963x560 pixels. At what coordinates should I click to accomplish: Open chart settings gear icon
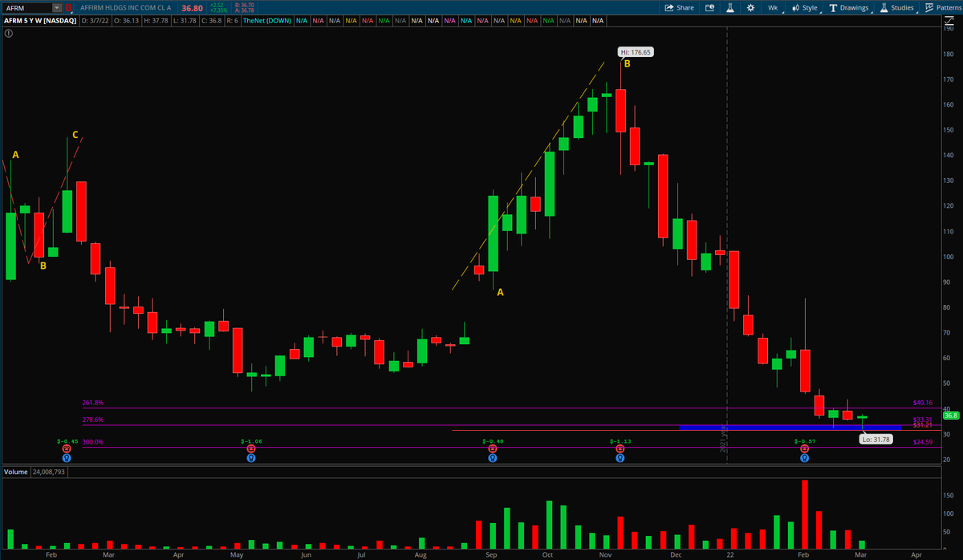(x=750, y=7)
